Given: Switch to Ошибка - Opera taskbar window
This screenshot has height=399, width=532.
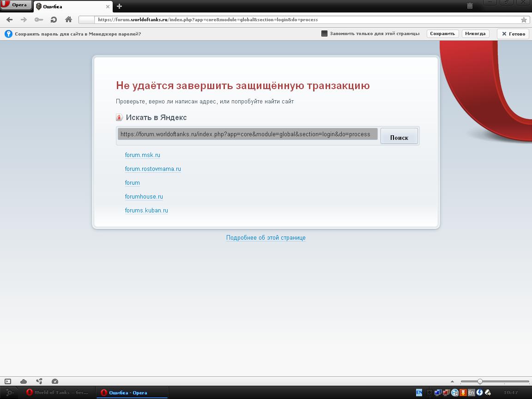Looking at the screenshot, I should 132,393.
